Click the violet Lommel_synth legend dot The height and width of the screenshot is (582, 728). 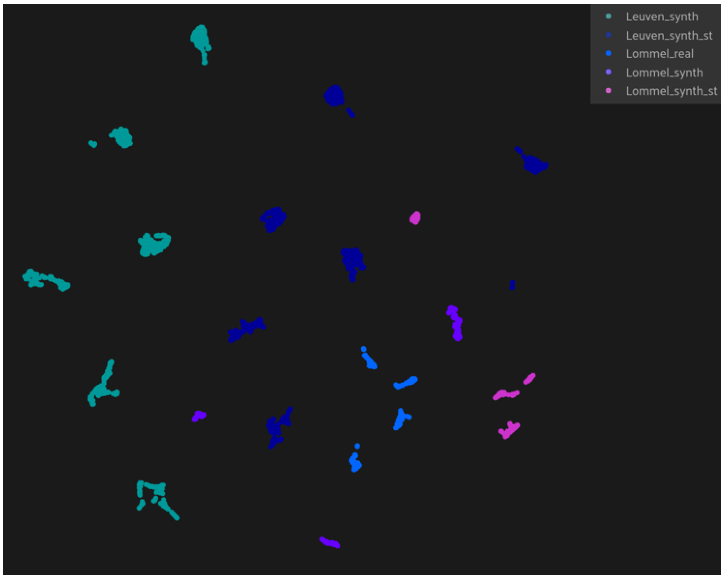608,72
